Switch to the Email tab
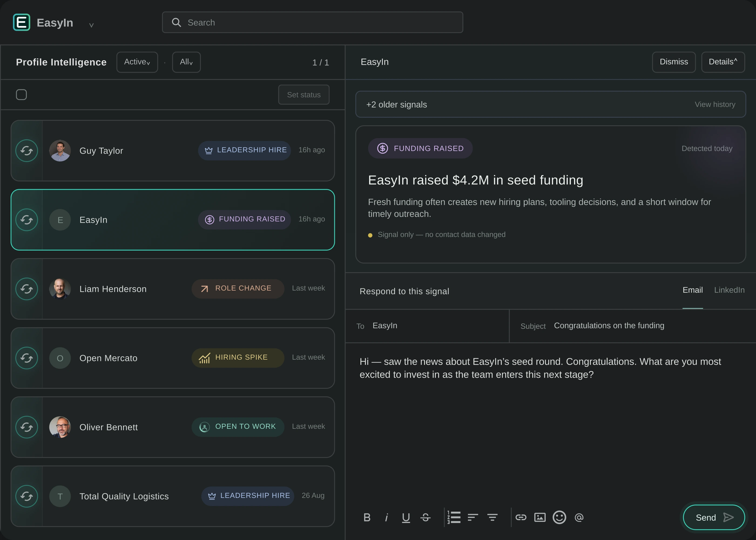Viewport: 756px width, 540px height. [x=693, y=290]
